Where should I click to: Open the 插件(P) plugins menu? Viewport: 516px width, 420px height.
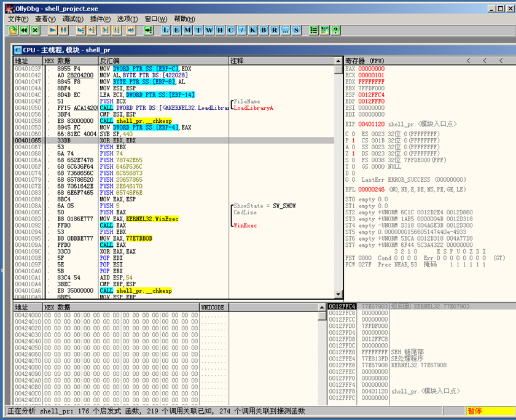(x=100, y=19)
